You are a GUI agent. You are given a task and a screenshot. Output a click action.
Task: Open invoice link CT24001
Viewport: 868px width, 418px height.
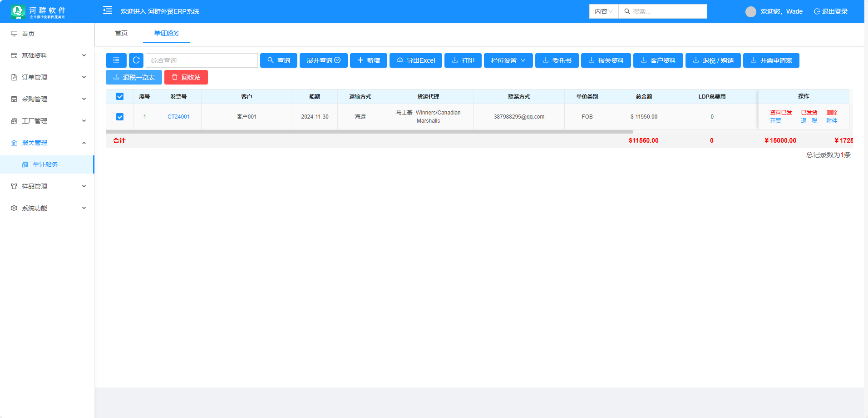coord(178,117)
